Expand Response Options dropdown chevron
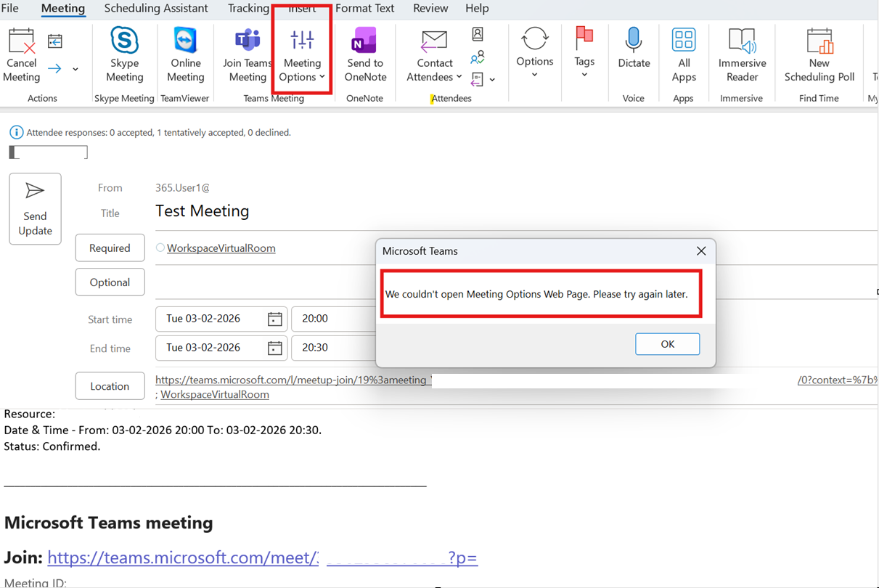 (x=493, y=79)
